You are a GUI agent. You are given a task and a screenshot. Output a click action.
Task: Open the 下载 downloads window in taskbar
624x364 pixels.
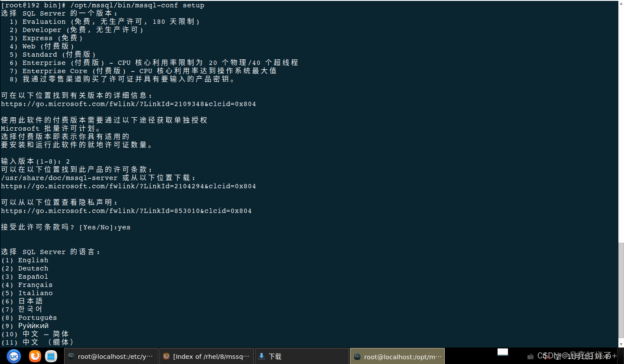pyautogui.click(x=302, y=356)
